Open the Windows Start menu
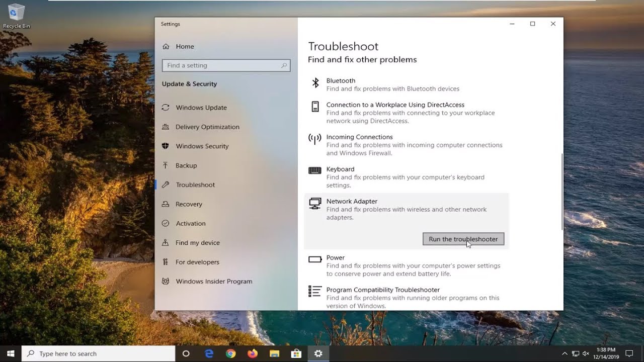Screen dimensions: 644x362 (11, 353)
